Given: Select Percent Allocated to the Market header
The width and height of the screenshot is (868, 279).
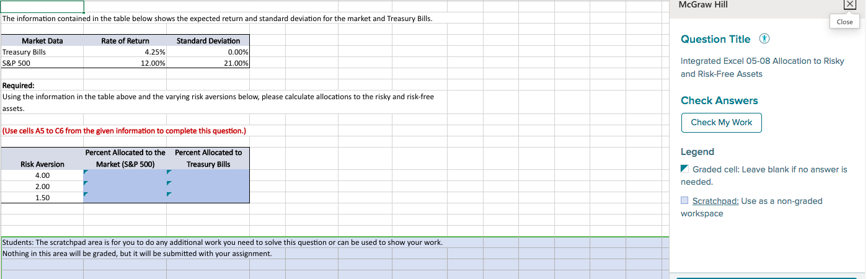Looking at the screenshot, I should pos(125,158).
